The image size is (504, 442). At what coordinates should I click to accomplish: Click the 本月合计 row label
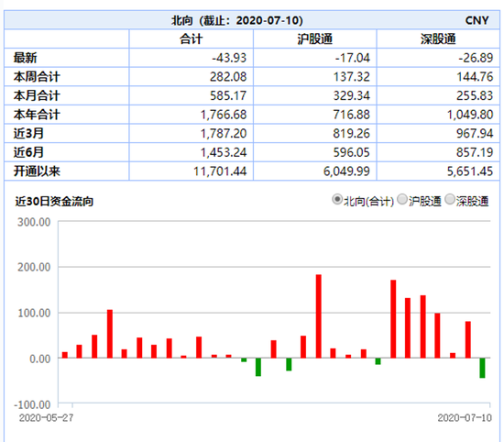pos(37,95)
